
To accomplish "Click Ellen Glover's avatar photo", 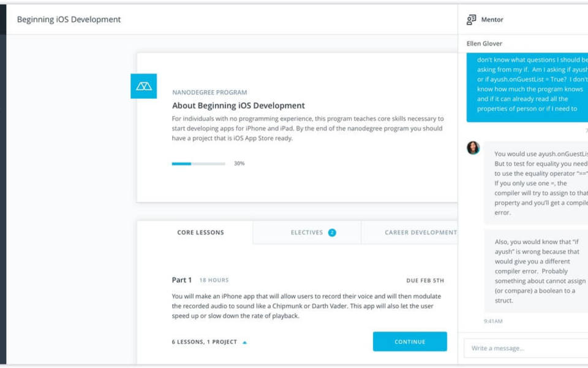I will tap(473, 148).
